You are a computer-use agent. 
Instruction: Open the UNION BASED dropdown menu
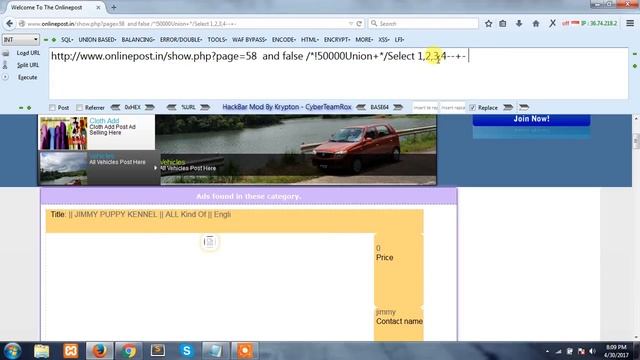click(97, 40)
